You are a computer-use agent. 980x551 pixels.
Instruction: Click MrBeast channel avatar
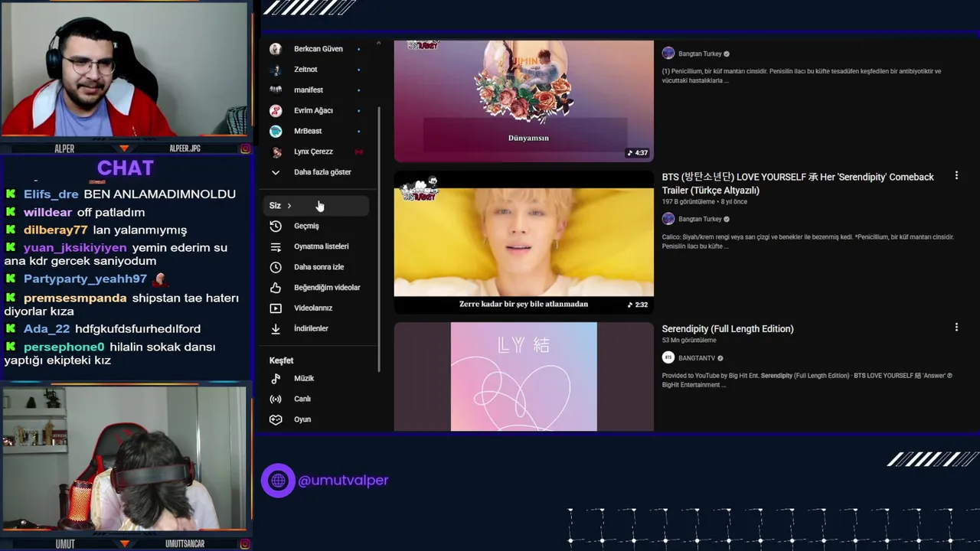[276, 131]
